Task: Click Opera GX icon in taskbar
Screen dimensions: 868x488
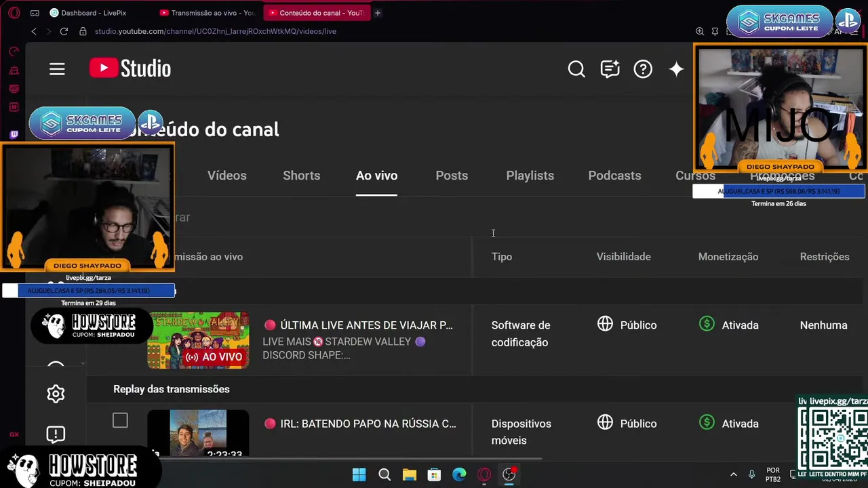Action: (x=484, y=474)
